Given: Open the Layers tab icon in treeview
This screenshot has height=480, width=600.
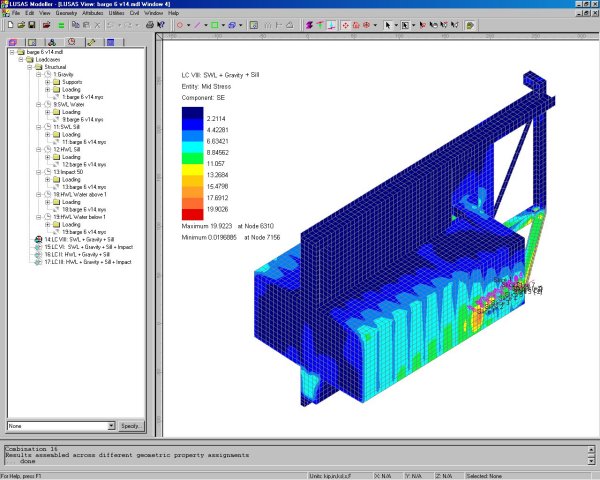Looking at the screenshot, I should coord(13,42).
